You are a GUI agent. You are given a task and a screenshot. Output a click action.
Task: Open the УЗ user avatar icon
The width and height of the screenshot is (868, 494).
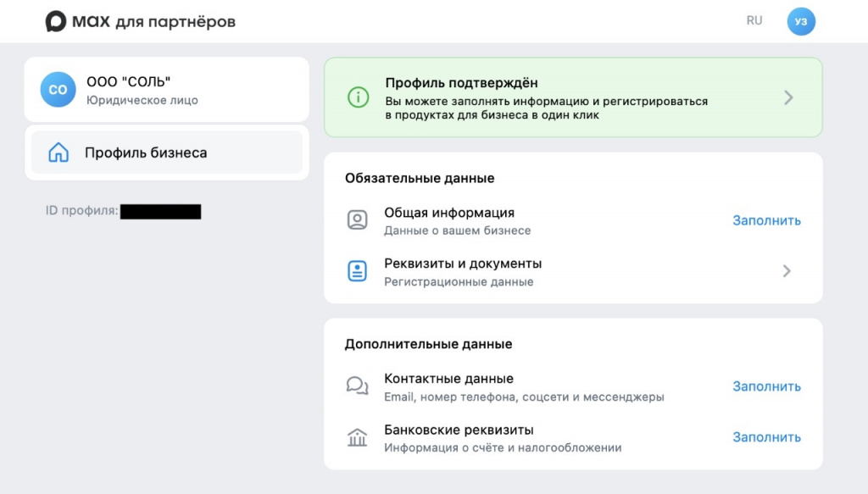(800, 20)
